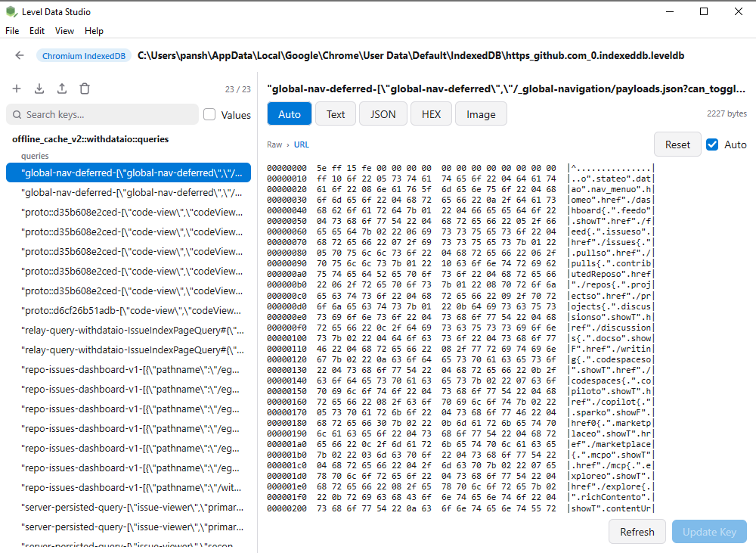Click the Reset button
Image resolution: width=756 pixels, height=553 pixels.
click(677, 144)
